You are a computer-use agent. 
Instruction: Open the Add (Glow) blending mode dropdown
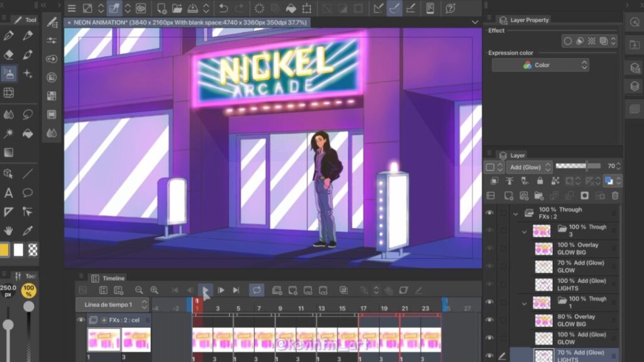point(528,167)
